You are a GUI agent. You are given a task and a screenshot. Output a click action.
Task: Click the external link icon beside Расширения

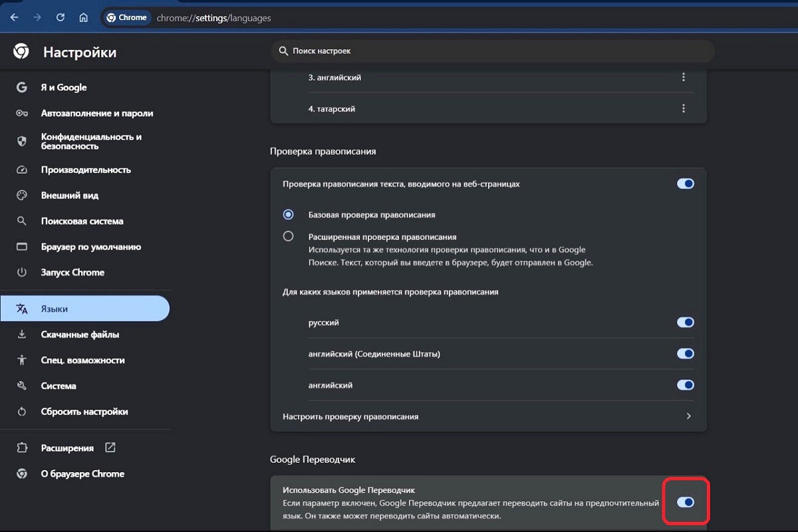110,448
